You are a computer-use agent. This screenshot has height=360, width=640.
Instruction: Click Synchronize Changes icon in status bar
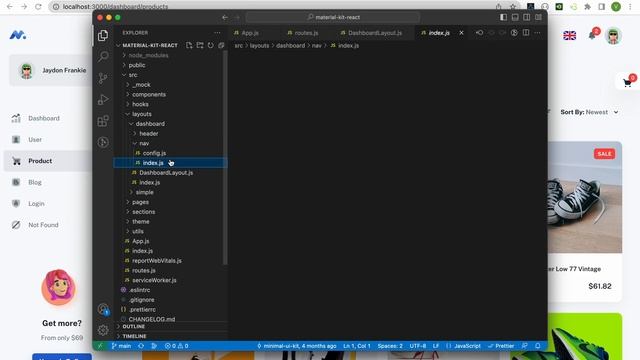pos(141,346)
